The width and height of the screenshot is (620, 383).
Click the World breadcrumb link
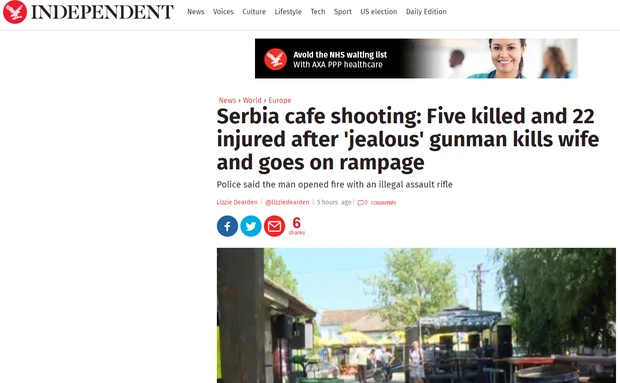point(252,100)
